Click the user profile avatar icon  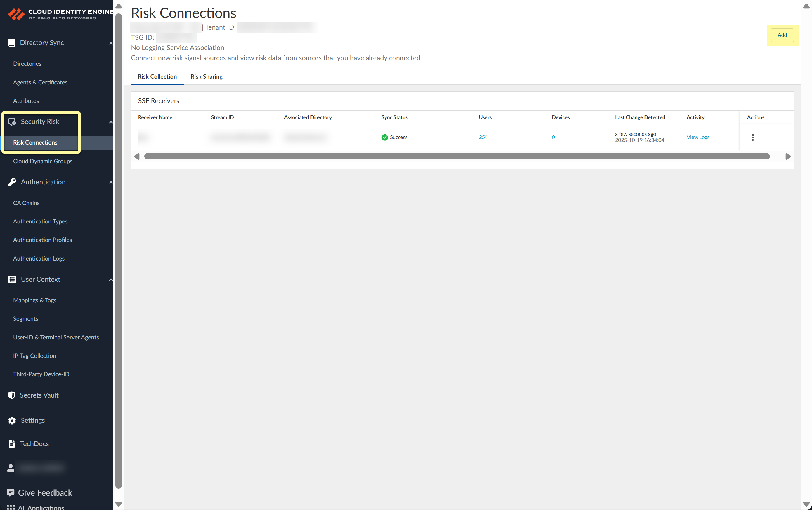pos(11,468)
